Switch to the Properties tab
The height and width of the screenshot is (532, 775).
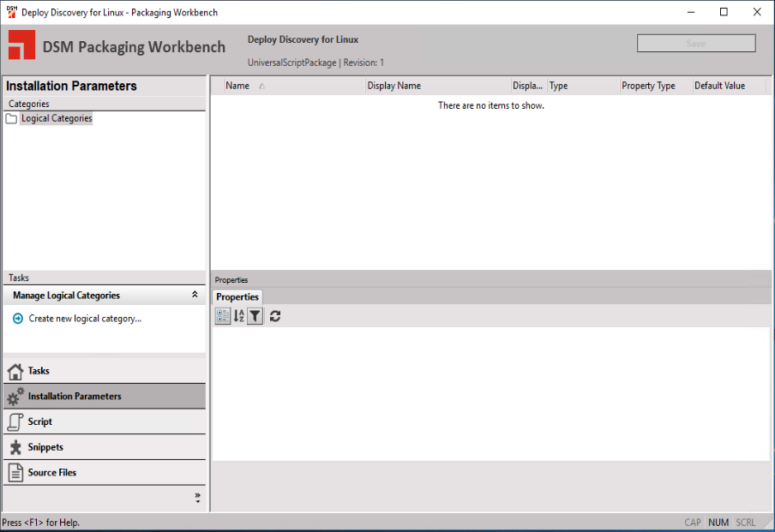pos(237,296)
